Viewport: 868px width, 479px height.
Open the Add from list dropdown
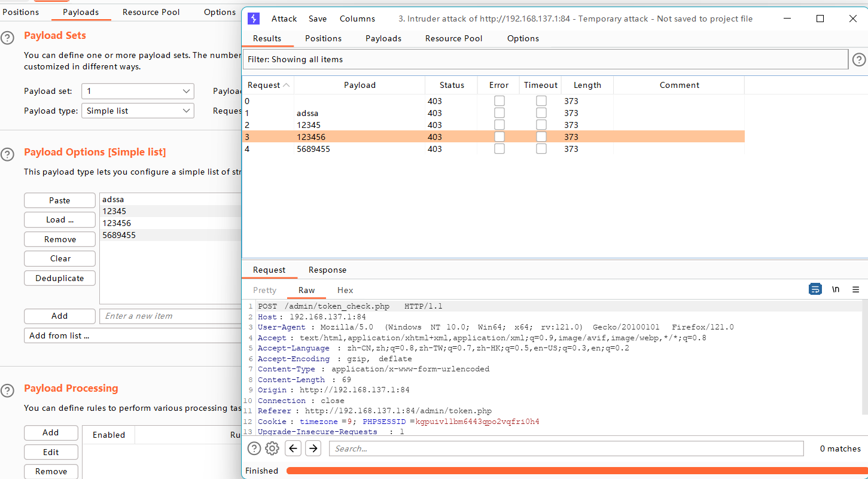tap(133, 335)
